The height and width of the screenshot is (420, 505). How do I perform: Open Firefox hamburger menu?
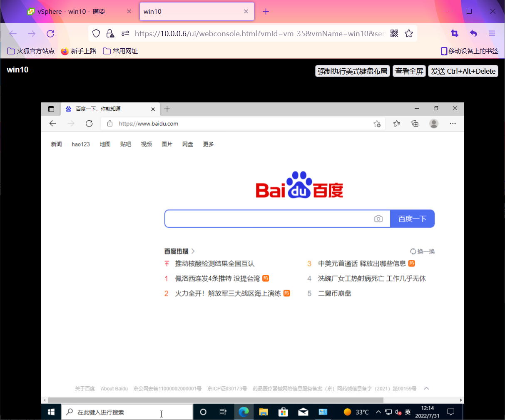(492, 34)
